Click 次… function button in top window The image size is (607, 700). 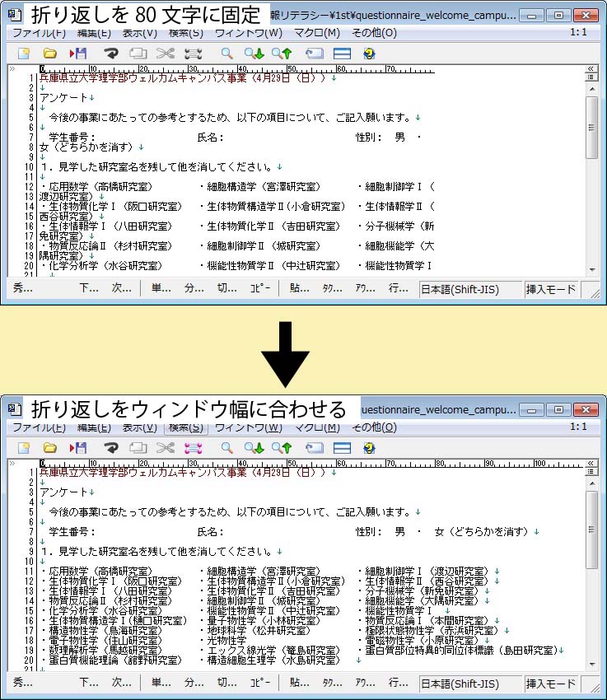click(x=121, y=288)
